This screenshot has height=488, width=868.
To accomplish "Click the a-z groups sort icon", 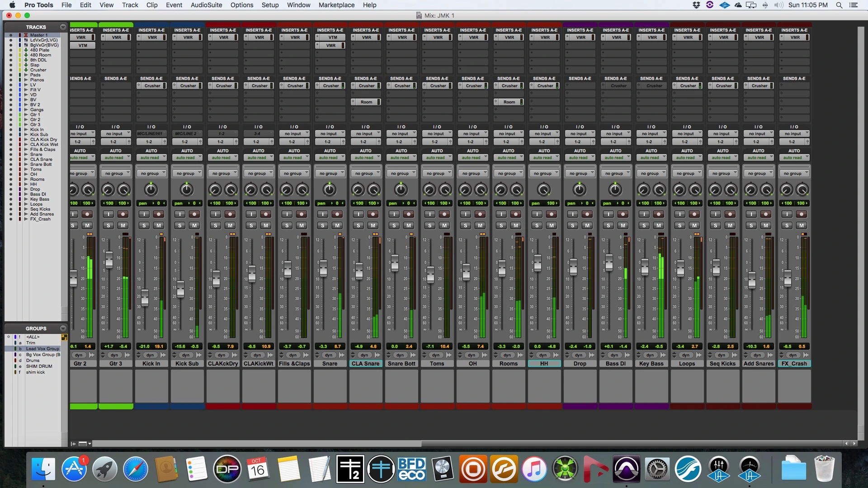I will (64, 337).
